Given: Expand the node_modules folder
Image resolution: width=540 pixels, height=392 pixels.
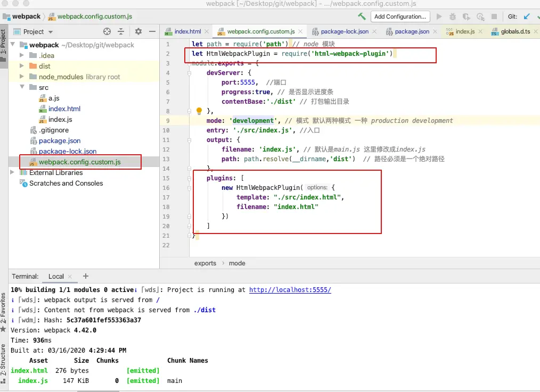Looking at the screenshot, I should coord(22,77).
